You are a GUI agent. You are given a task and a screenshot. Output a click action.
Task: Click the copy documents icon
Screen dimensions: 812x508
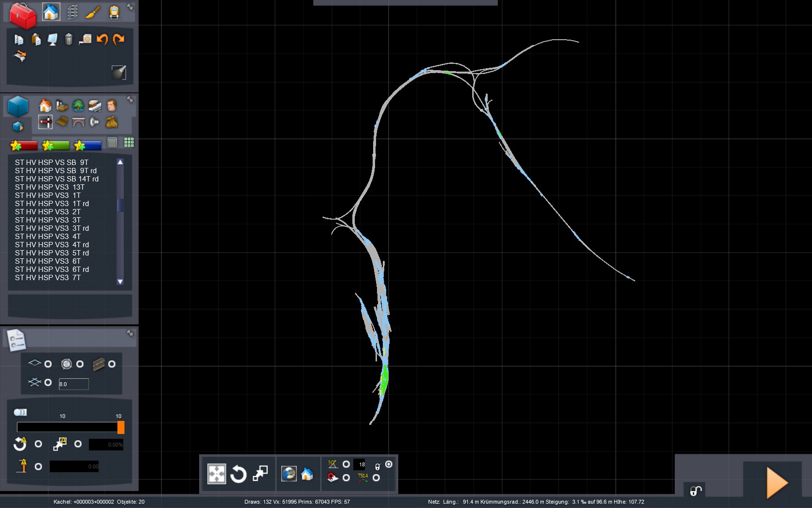coord(19,39)
